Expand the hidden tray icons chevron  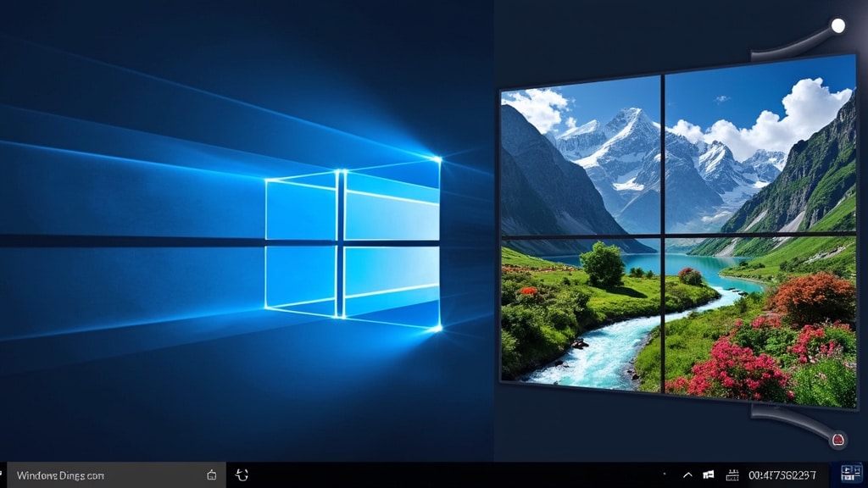[687, 474]
